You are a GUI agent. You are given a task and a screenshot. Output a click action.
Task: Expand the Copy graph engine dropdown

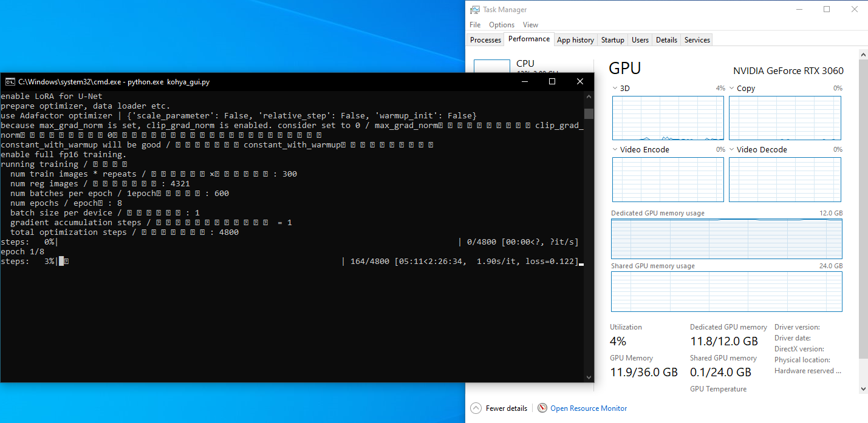click(x=731, y=89)
